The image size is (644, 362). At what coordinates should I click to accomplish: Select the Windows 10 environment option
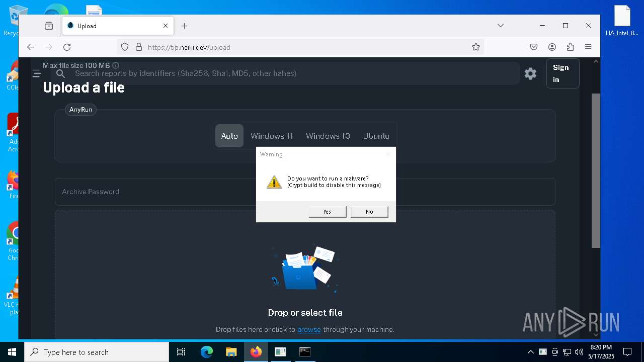pyautogui.click(x=328, y=136)
